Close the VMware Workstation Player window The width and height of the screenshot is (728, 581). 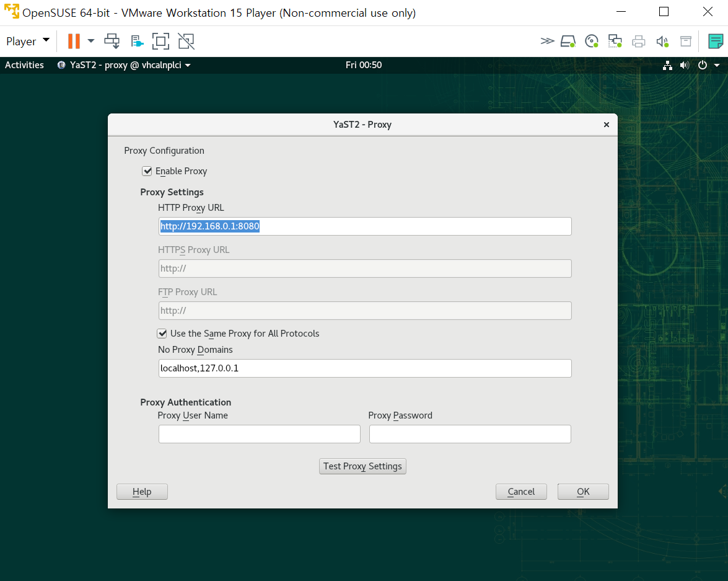click(708, 12)
